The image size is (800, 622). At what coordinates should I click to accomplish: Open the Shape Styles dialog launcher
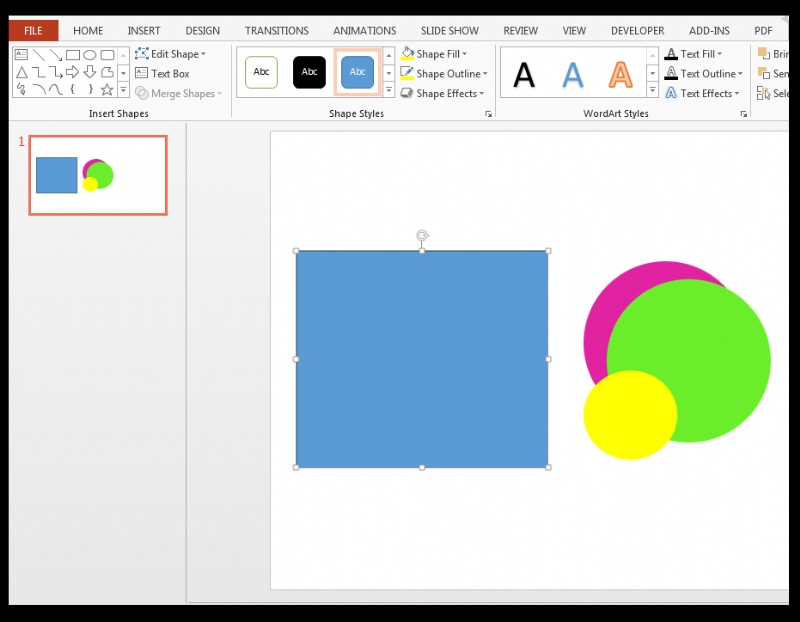pyautogui.click(x=489, y=114)
